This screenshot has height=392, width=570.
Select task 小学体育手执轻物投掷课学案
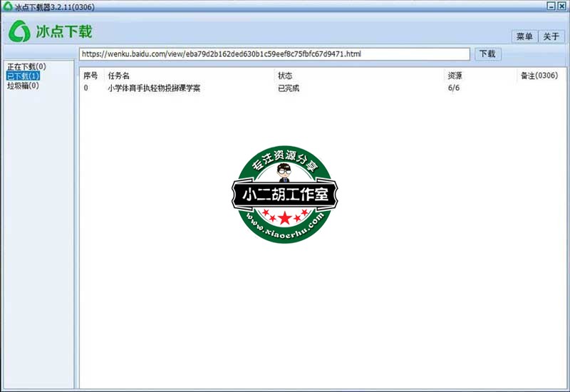click(x=153, y=88)
